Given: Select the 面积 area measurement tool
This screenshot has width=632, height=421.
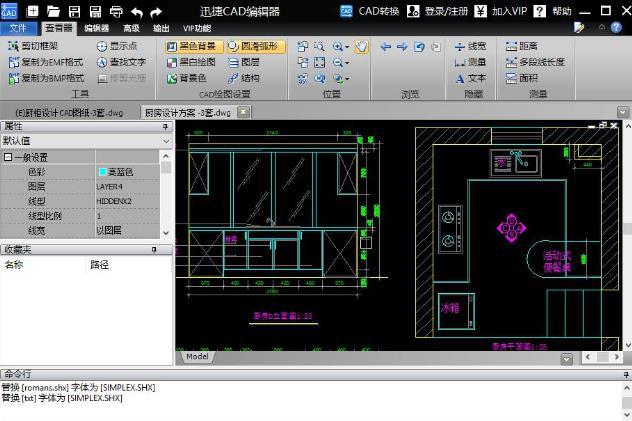Looking at the screenshot, I should click(x=522, y=78).
